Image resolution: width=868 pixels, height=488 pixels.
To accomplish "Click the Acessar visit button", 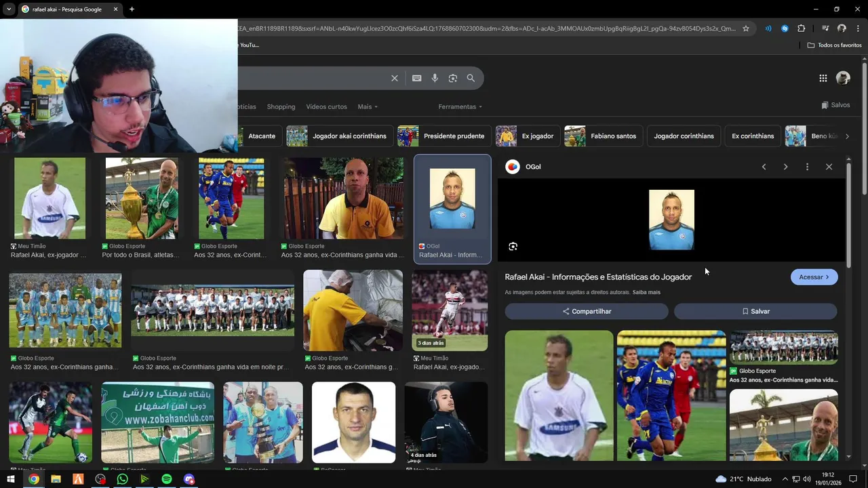I will (814, 277).
